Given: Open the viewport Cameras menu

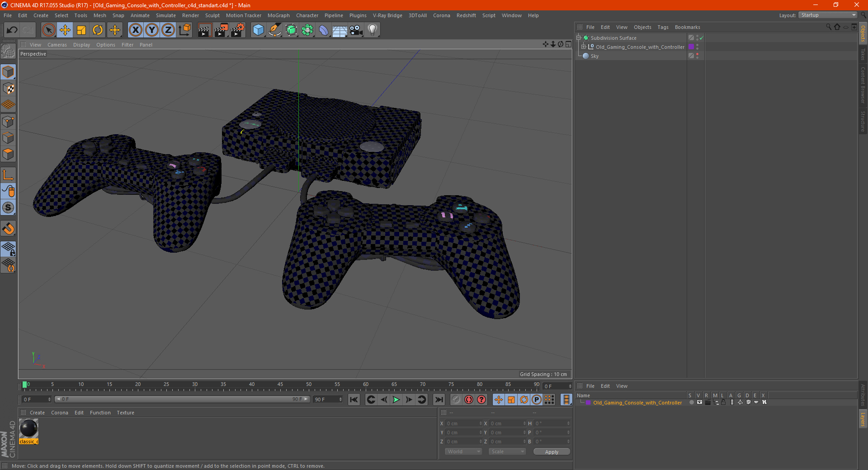Looking at the screenshot, I should [57, 45].
